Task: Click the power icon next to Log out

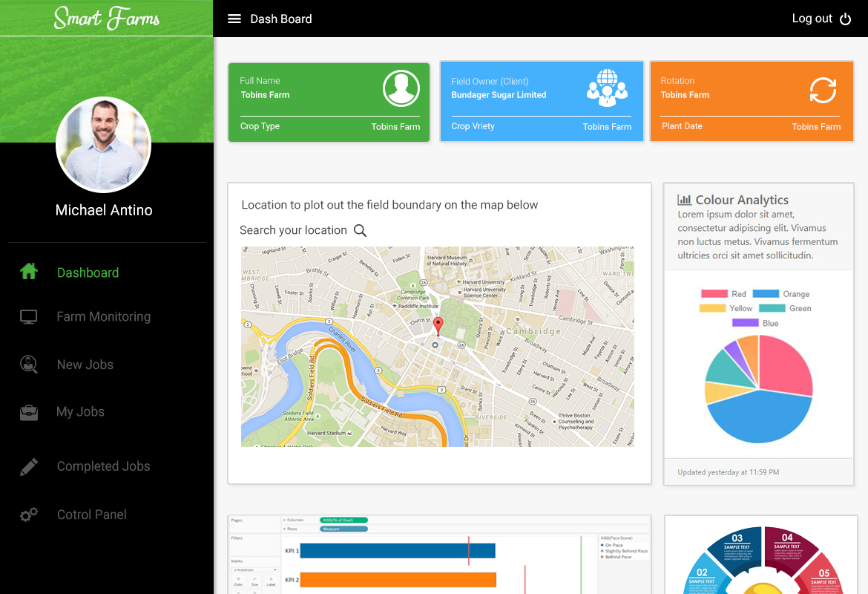Action: [x=845, y=19]
